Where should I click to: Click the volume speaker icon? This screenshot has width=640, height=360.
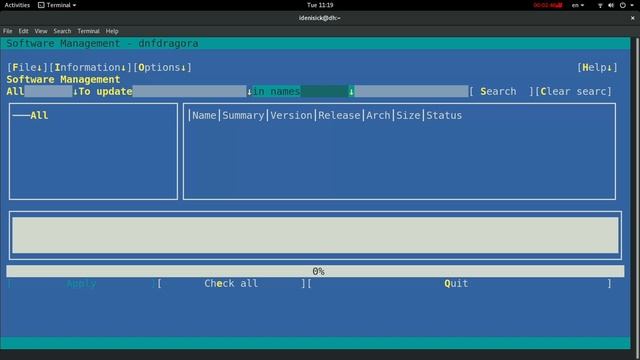tap(611, 5)
